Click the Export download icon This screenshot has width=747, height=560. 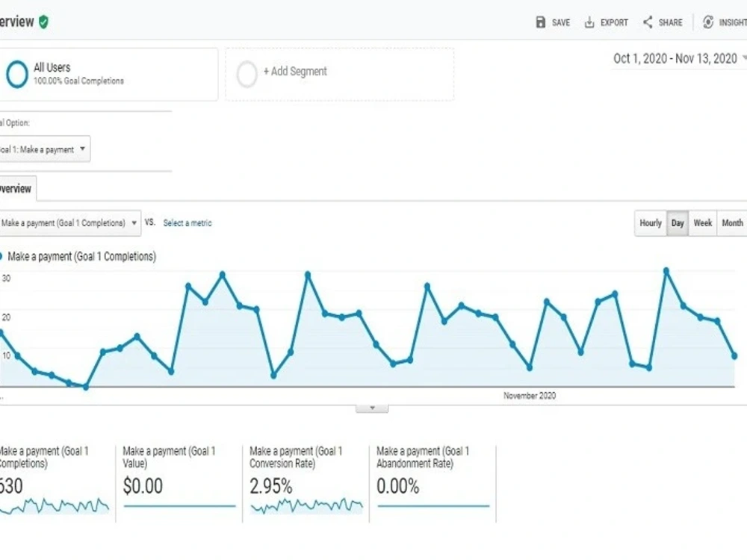pyautogui.click(x=589, y=22)
